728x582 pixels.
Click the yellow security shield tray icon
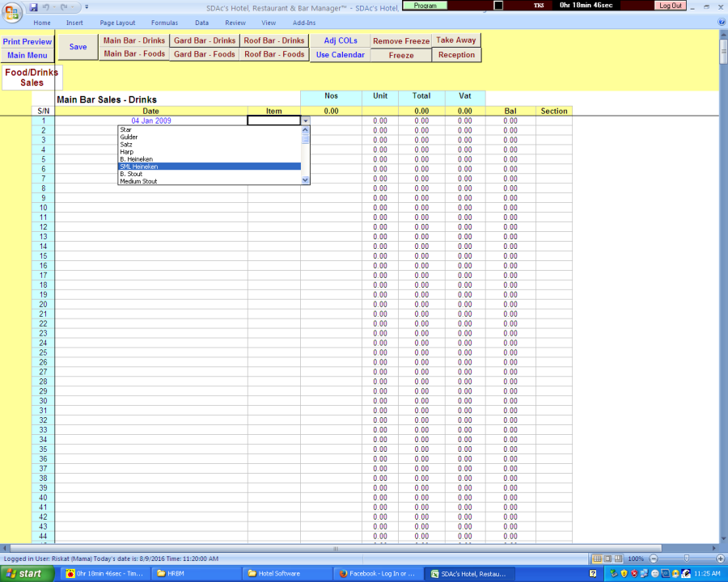pyautogui.click(x=624, y=574)
